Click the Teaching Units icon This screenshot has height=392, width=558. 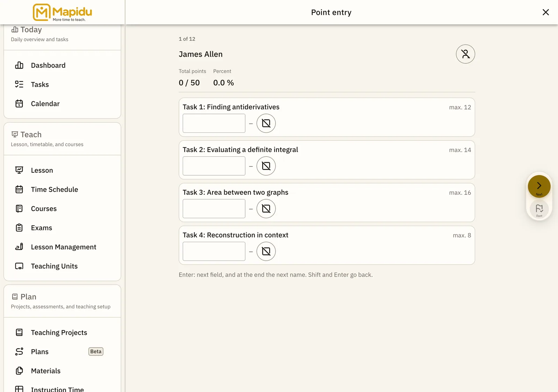click(x=19, y=266)
